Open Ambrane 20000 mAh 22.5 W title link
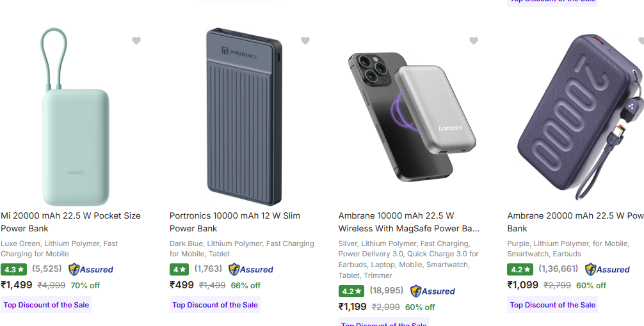 pyautogui.click(x=575, y=222)
